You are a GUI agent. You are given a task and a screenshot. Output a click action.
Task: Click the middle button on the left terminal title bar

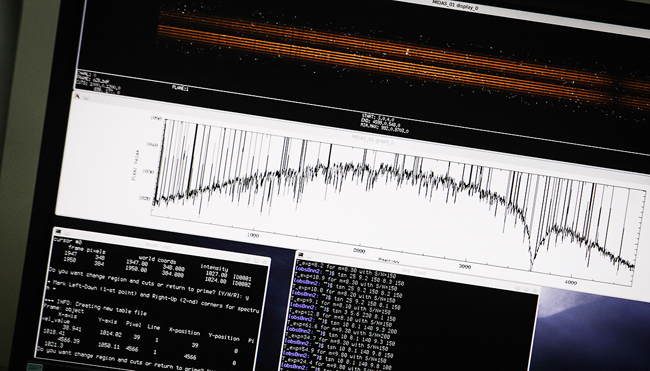pyautogui.click(x=257, y=260)
